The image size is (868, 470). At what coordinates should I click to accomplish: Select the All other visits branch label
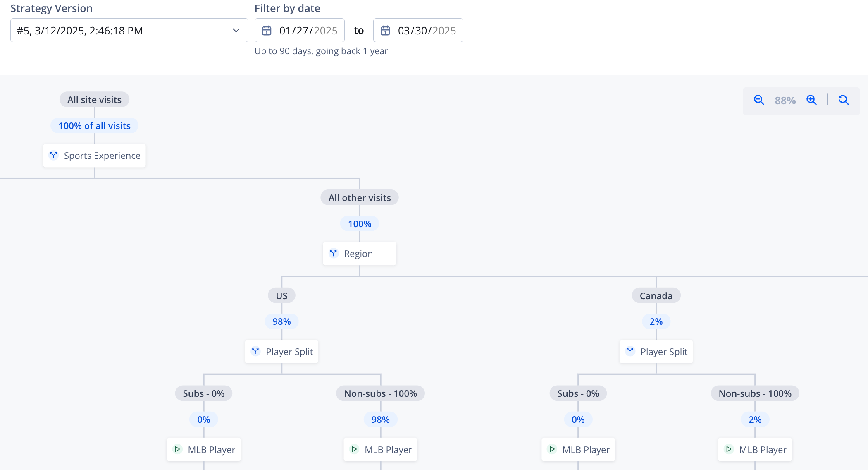tap(359, 198)
